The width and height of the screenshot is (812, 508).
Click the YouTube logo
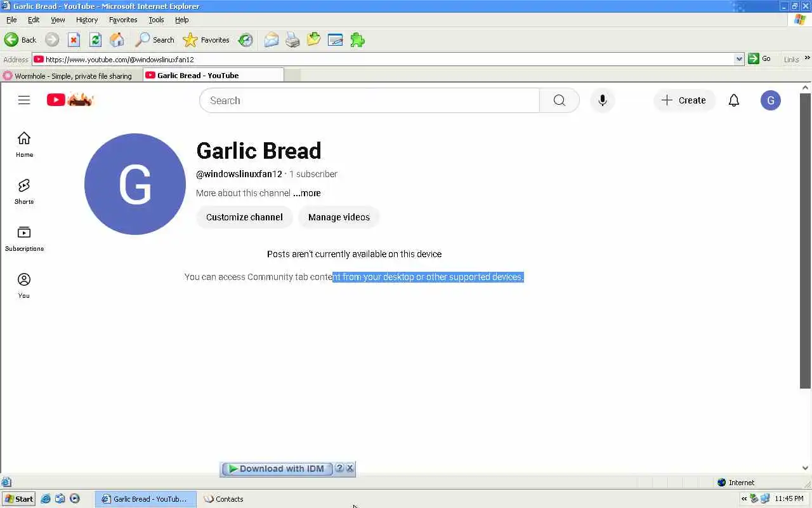pyautogui.click(x=70, y=100)
